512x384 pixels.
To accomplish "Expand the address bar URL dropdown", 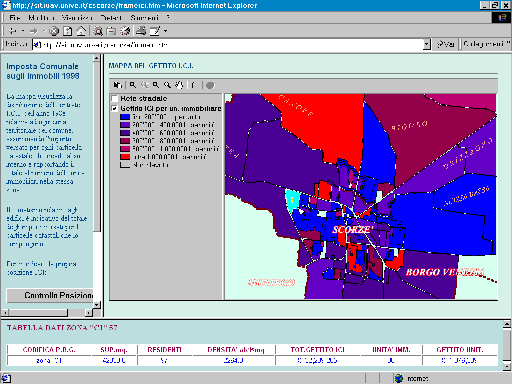I will coord(427,44).
